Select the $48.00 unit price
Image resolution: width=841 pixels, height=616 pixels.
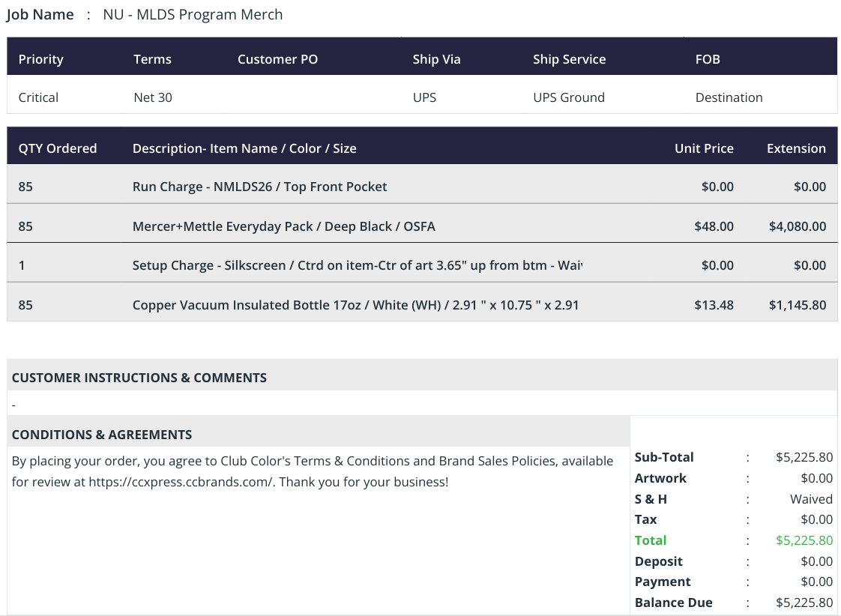coord(714,226)
